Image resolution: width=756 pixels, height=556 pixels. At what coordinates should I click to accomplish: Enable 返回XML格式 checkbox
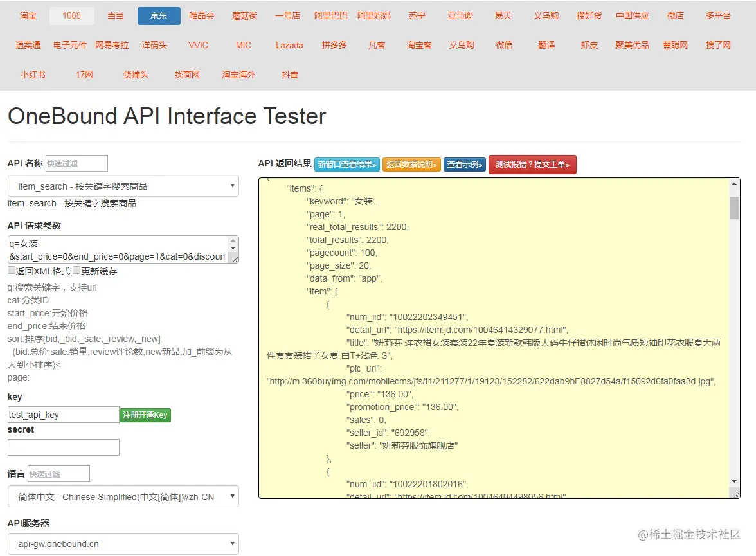tap(12, 271)
